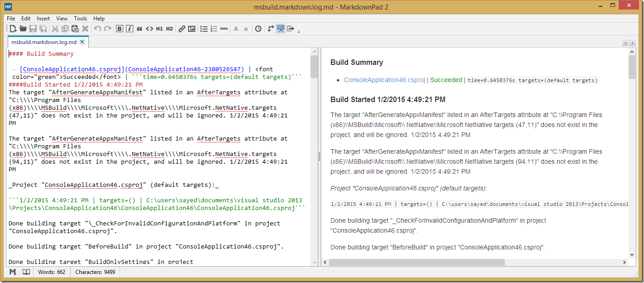Open the ConsoleApplication46.csproj link in preview

(384, 80)
